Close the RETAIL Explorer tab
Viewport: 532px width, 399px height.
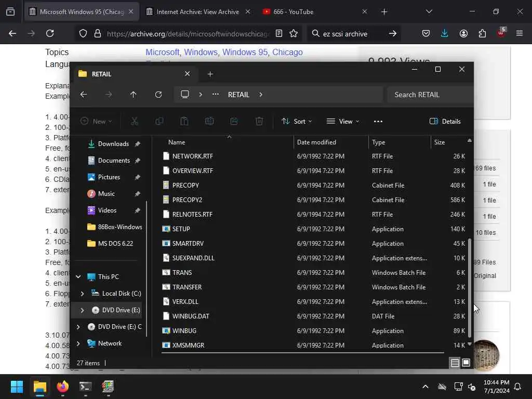click(187, 74)
